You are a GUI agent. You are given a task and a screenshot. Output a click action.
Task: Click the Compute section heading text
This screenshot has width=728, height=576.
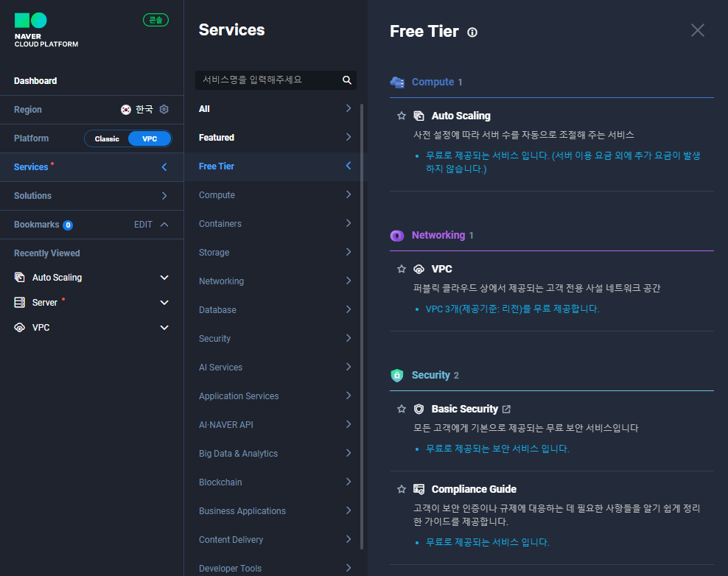(433, 82)
